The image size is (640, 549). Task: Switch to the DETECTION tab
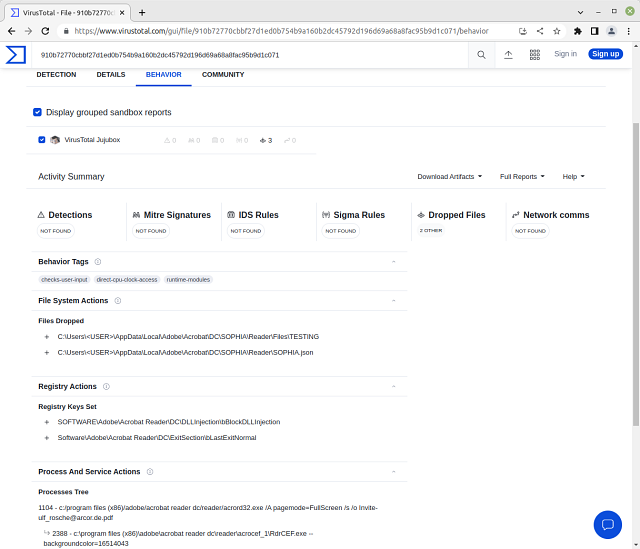pos(56,75)
